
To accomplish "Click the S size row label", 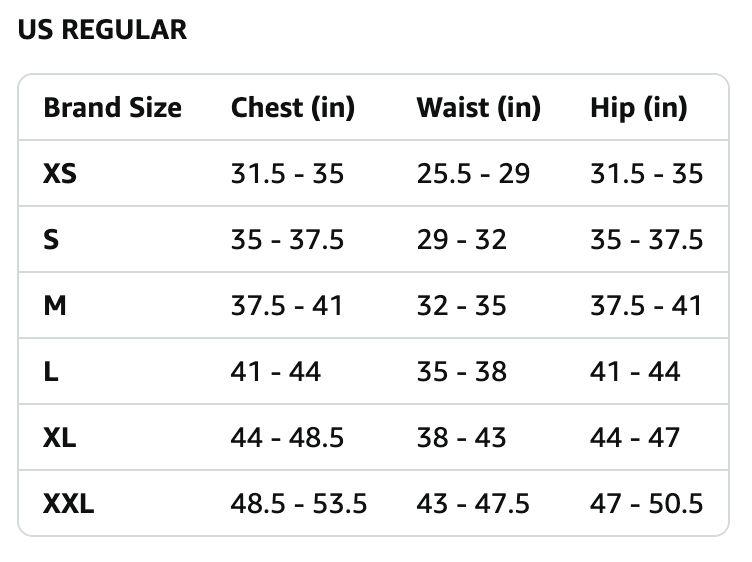I will click(51, 240).
